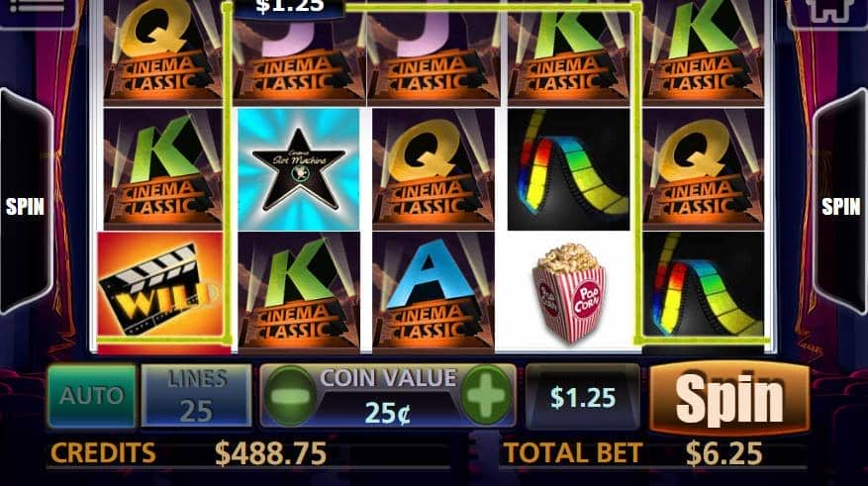Viewport: 868px width, 486px height.
Task: Click the 25¢ coin value display
Action: [x=388, y=413]
